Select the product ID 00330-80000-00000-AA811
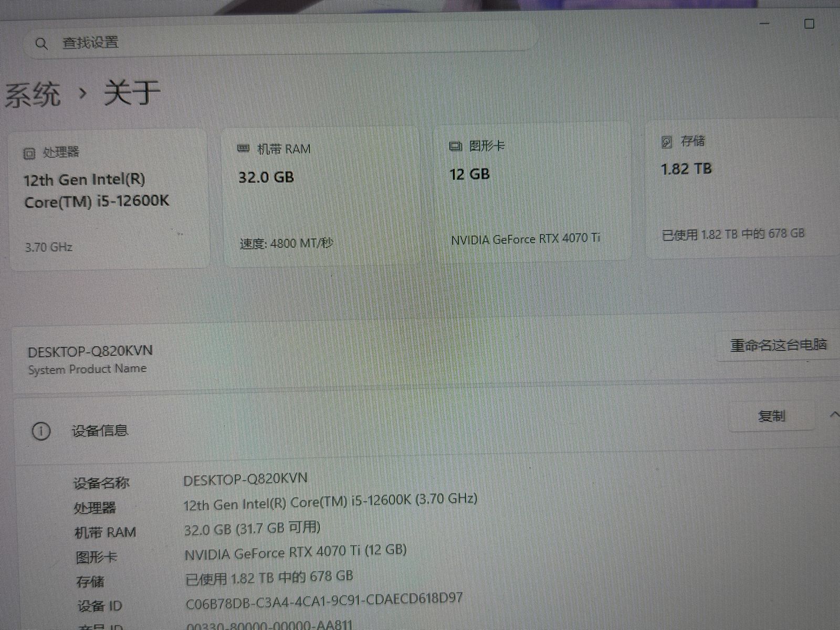Screen dimensions: 840x630 point(270,625)
